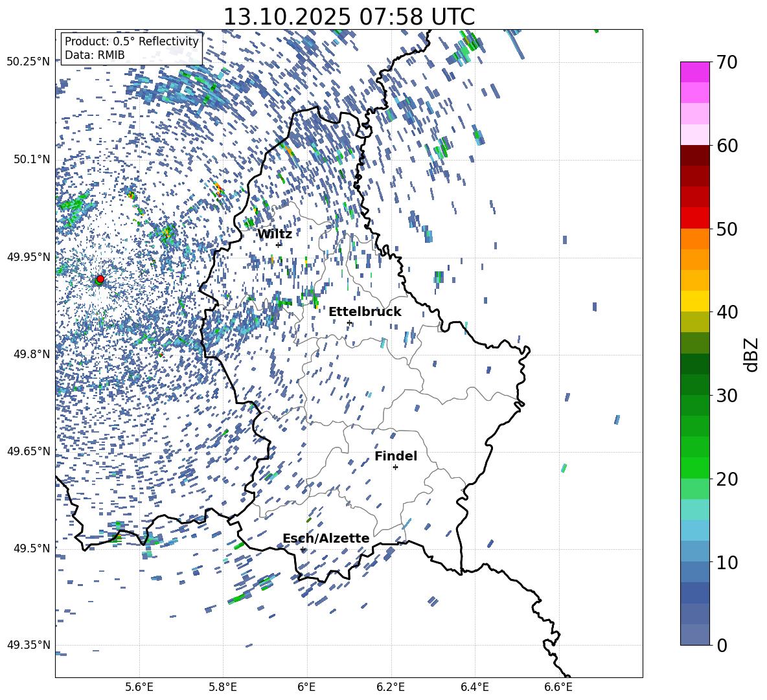Pick the dark maroon band below 60 dBZ
The image size is (767, 700).
click(695, 155)
